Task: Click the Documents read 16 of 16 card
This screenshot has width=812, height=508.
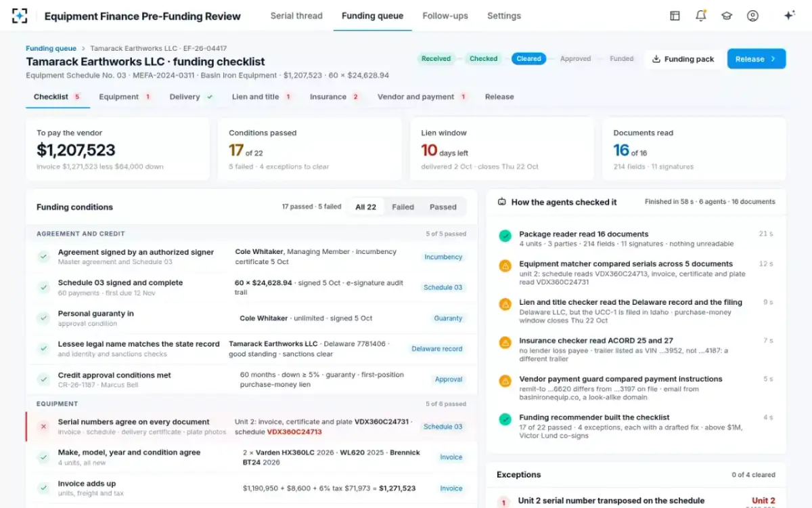Action: (x=694, y=149)
